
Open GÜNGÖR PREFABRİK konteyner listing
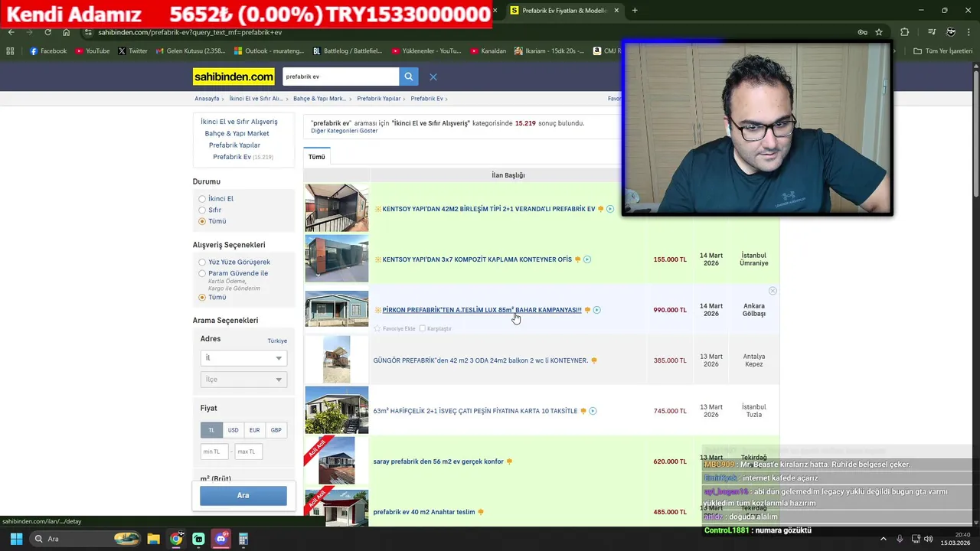click(481, 360)
